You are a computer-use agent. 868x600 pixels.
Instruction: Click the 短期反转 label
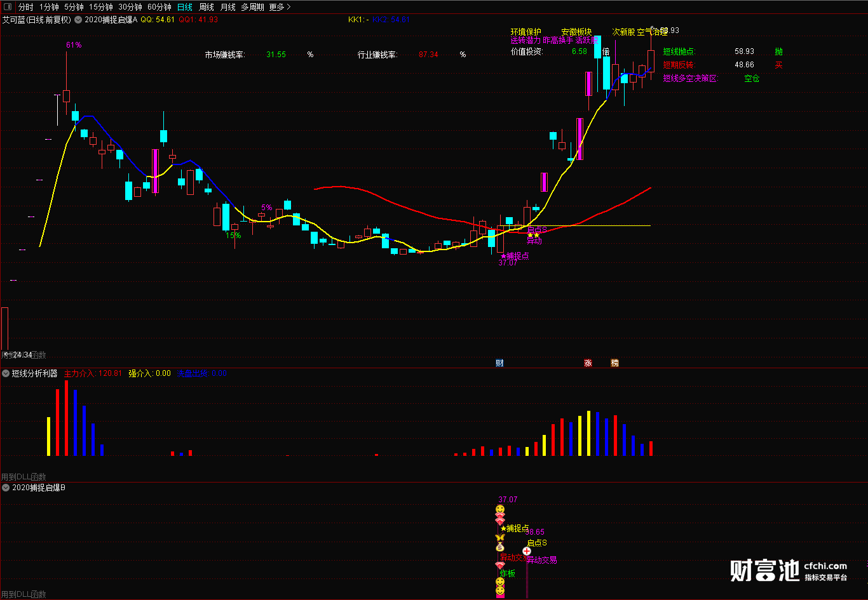679,65
